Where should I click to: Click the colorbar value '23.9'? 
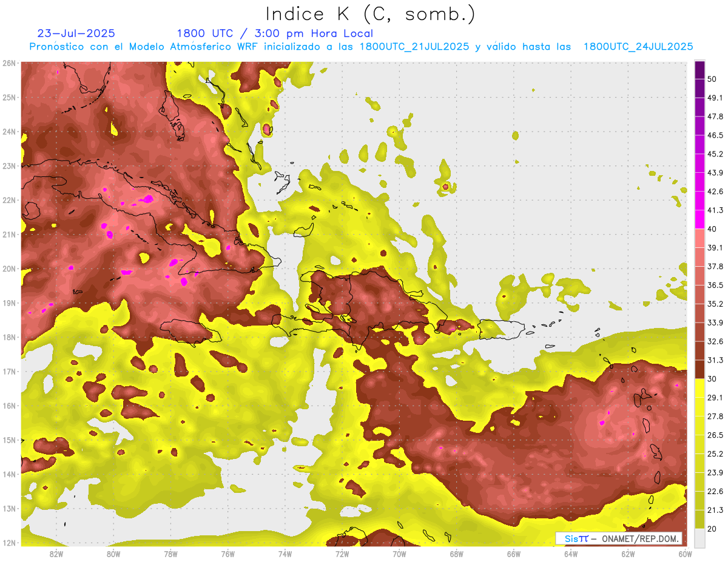pos(715,472)
